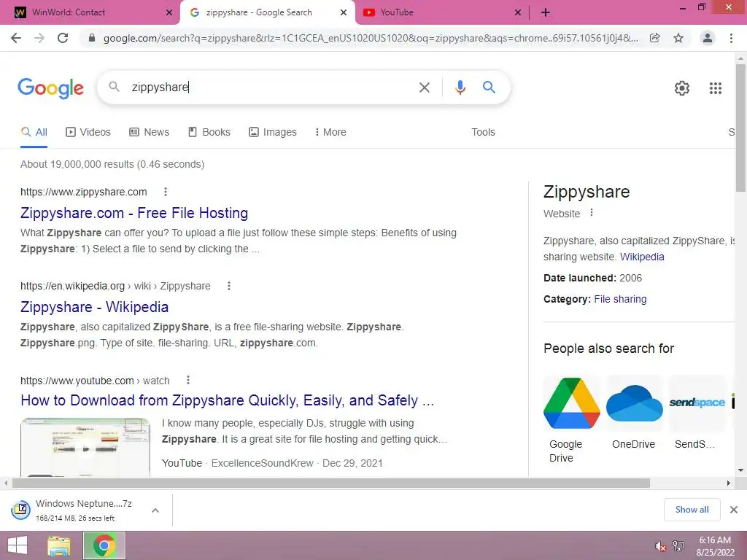747x560 pixels.
Task: Bookmark this page with the star icon
Action: pos(678,38)
